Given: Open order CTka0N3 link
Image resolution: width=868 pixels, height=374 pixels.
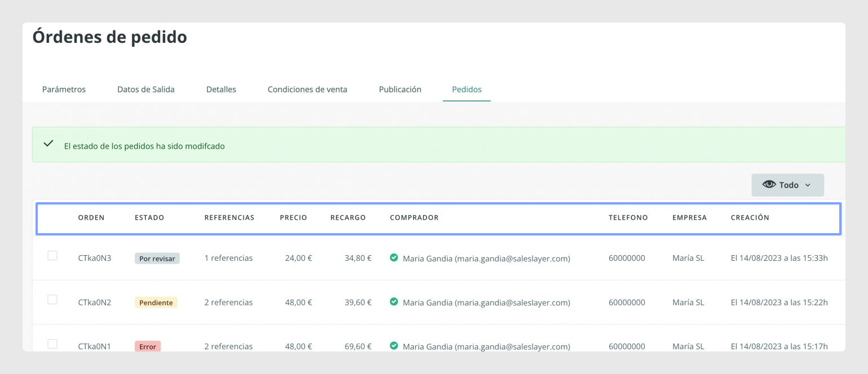Looking at the screenshot, I should [x=95, y=258].
